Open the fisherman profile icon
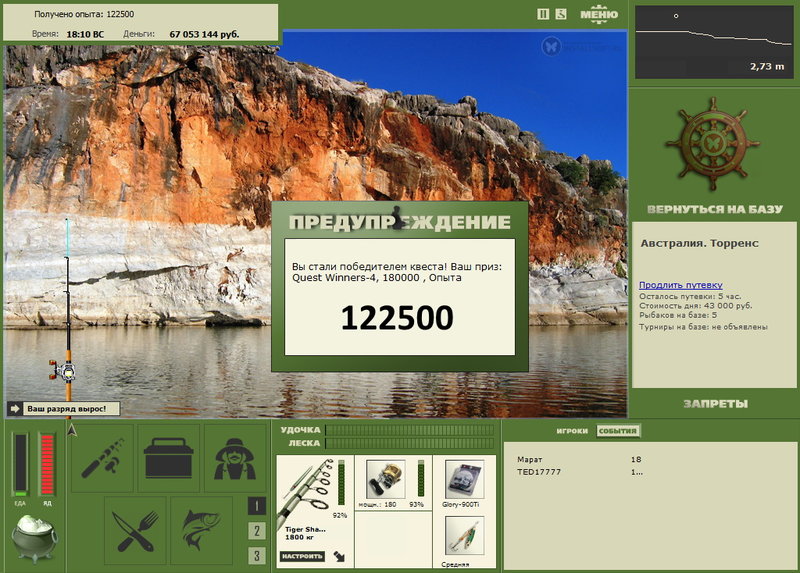Viewport: 800px width, 573px height. click(x=235, y=458)
